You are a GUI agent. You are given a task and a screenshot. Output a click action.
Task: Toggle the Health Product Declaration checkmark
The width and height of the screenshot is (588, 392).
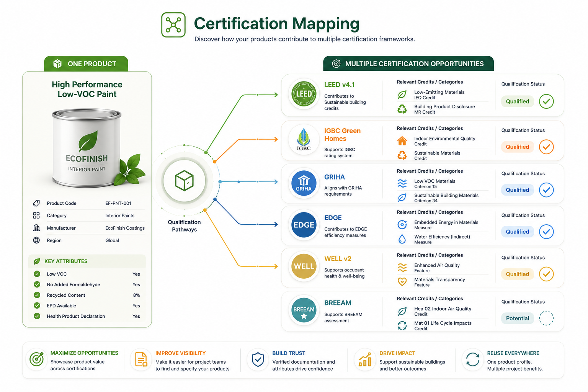coord(37,316)
